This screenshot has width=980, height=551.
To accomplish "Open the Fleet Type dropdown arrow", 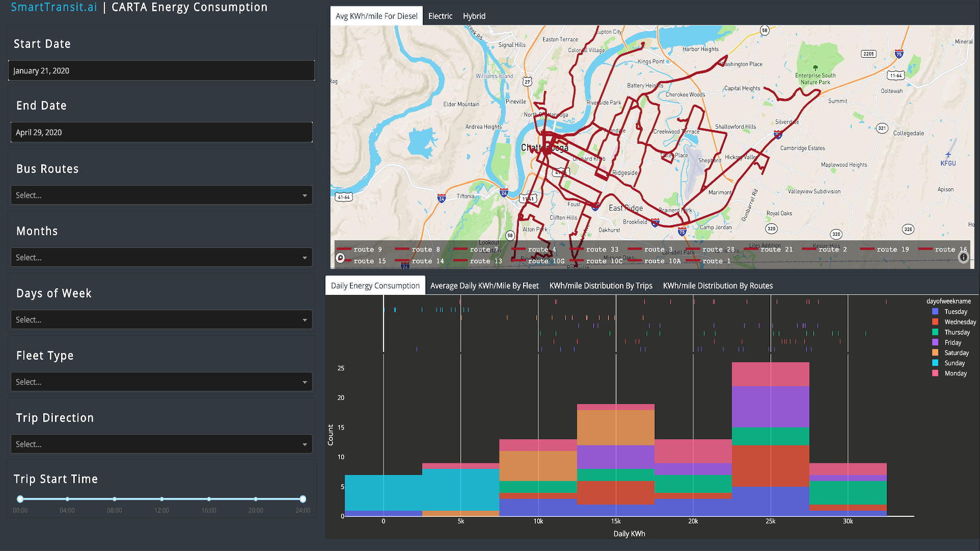I will click(x=305, y=382).
